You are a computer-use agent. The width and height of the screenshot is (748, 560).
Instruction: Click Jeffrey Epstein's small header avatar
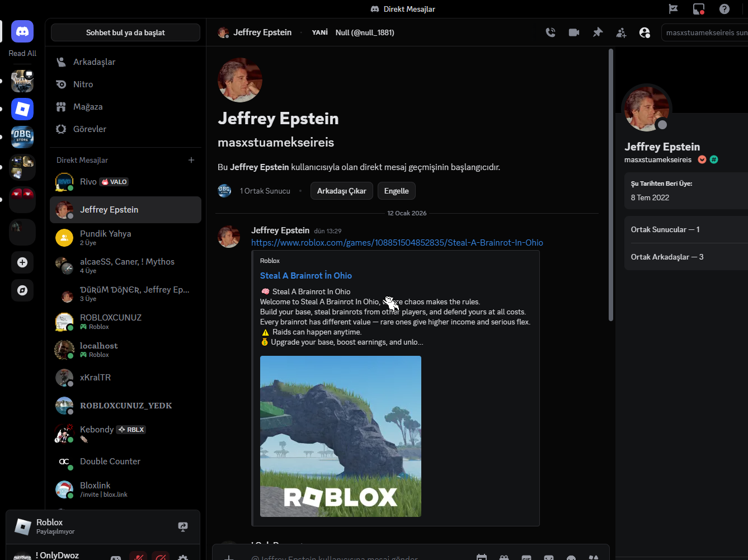coord(223,32)
